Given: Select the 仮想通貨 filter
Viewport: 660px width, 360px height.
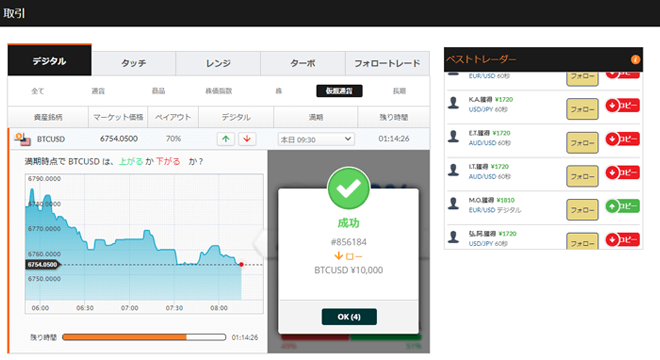Looking at the screenshot, I should tap(339, 91).
